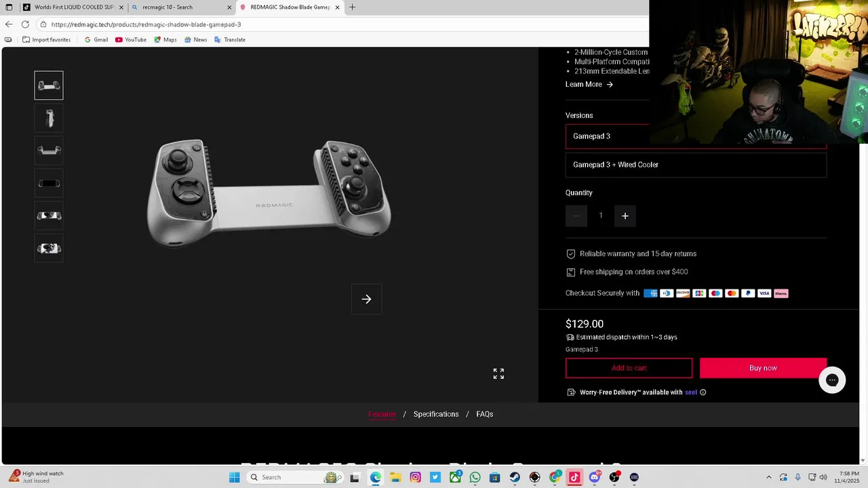Open Twitter app from taskbar
This screenshot has height=488, width=868.
pos(435,477)
